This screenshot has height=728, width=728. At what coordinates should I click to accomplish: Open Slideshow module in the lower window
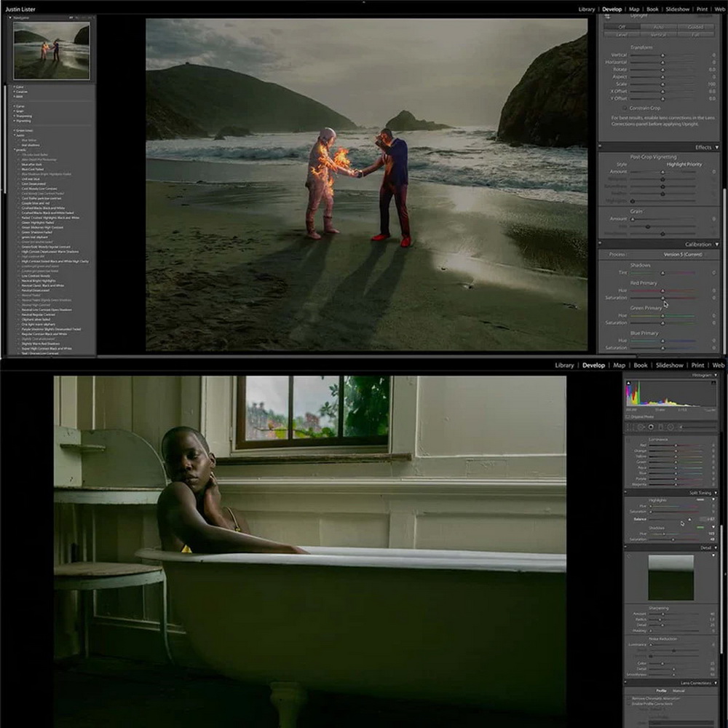tap(669, 365)
